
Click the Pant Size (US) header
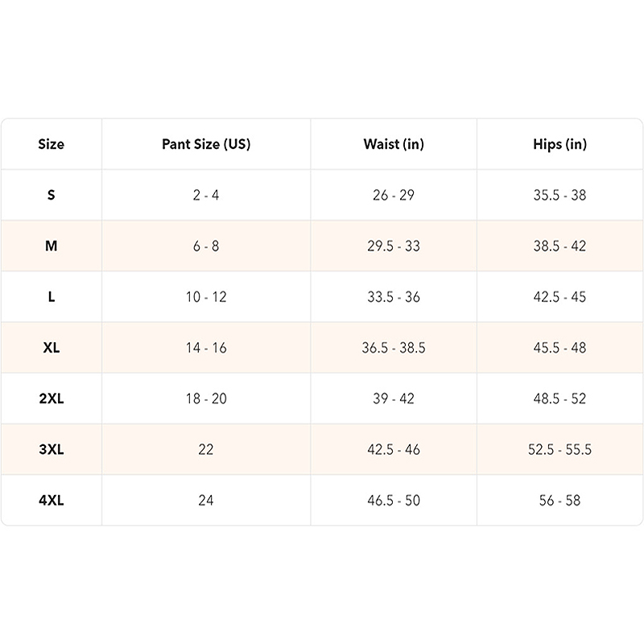(206, 145)
